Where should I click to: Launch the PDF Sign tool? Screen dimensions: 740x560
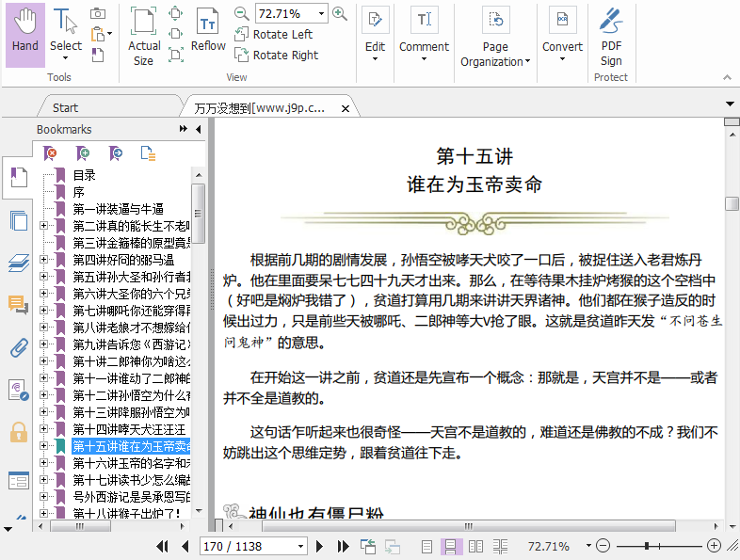(x=611, y=37)
